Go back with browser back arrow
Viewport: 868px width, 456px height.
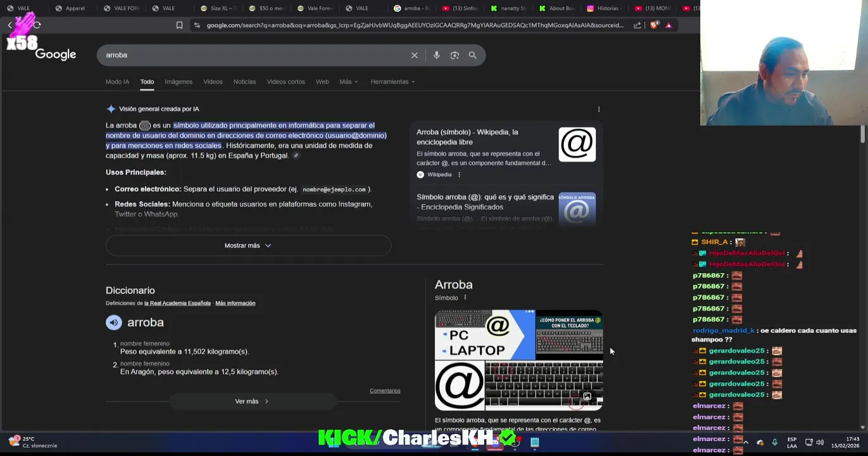pos(9,25)
